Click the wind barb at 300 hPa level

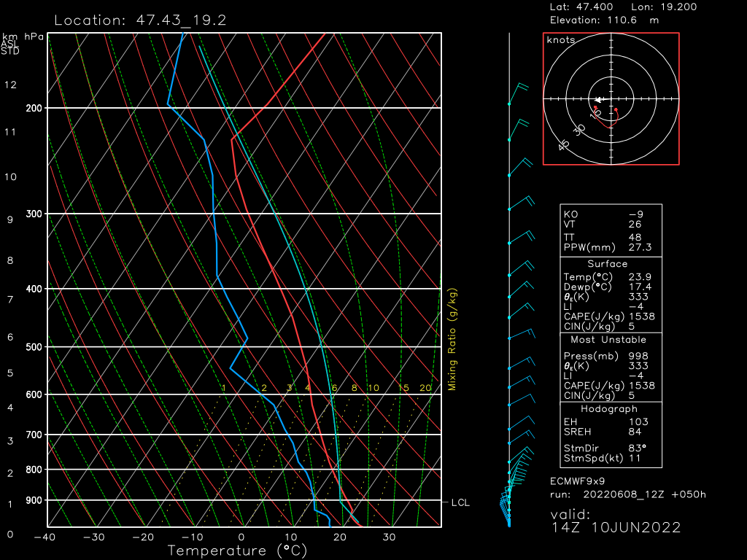[x=519, y=203]
